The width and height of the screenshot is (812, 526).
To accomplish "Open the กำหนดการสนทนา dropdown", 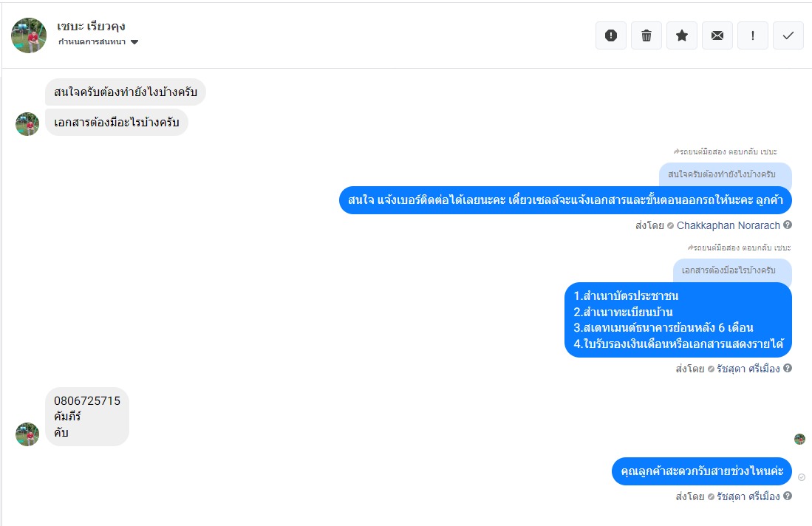I will 98,42.
